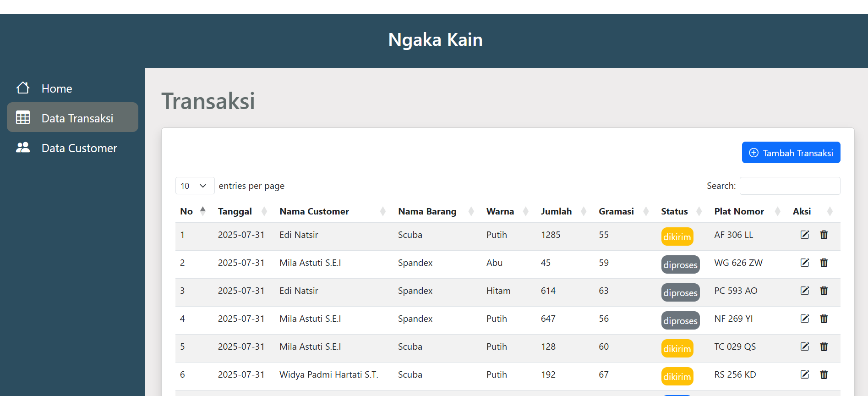The height and width of the screenshot is (396, 868).
Task: Click the edit icon for AF 306 LL row
Action: tap(805, 235)
